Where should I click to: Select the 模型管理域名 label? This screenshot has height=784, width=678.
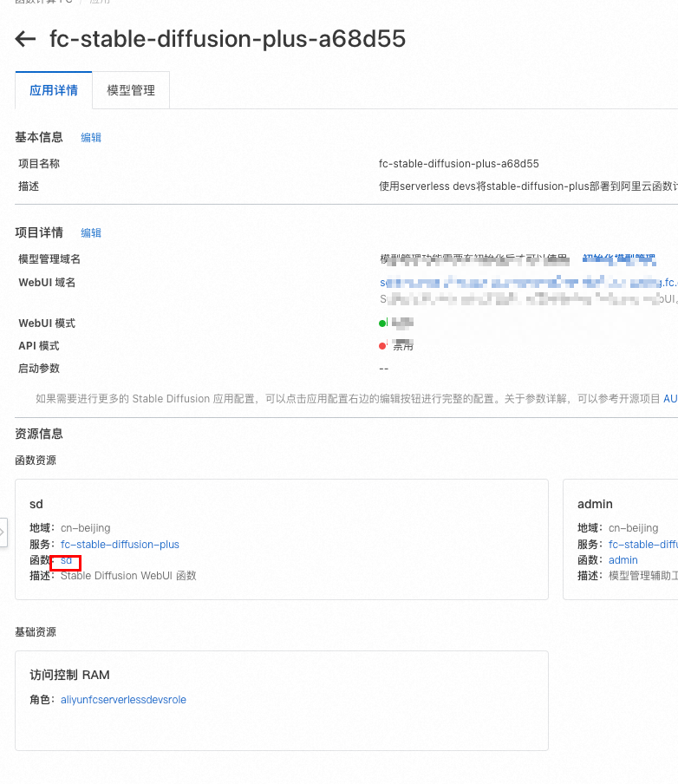pos(49,259)
